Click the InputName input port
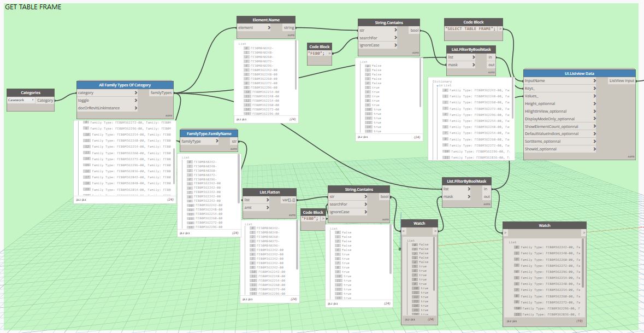 [559, 80]
